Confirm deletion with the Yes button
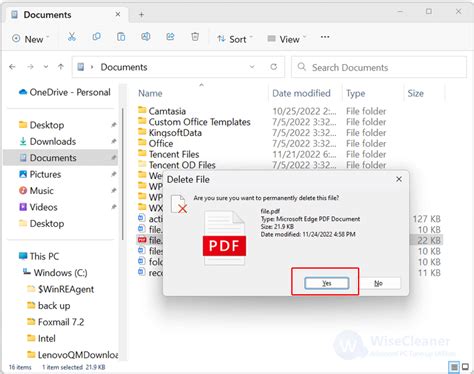Screen dimensions: 474x374 pyautogui.click(x=327, y=283)
